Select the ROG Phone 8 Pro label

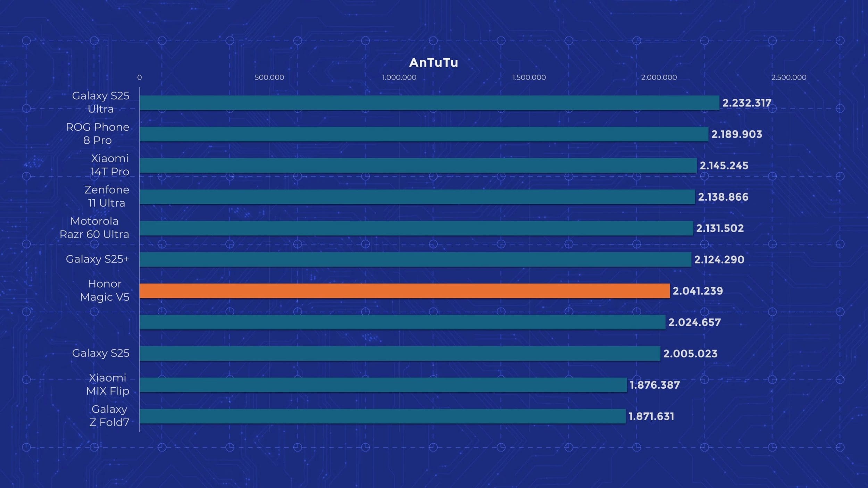pyautogui.click(x=98, y=134)
